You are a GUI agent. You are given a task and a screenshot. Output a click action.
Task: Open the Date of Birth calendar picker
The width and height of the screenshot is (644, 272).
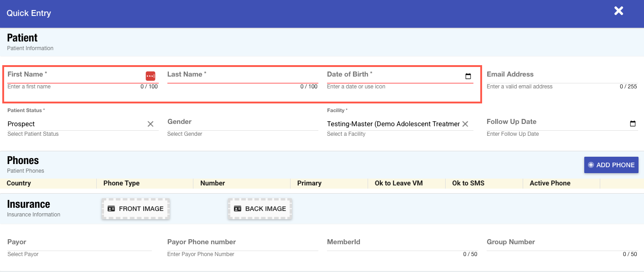[x=468, y=76]
